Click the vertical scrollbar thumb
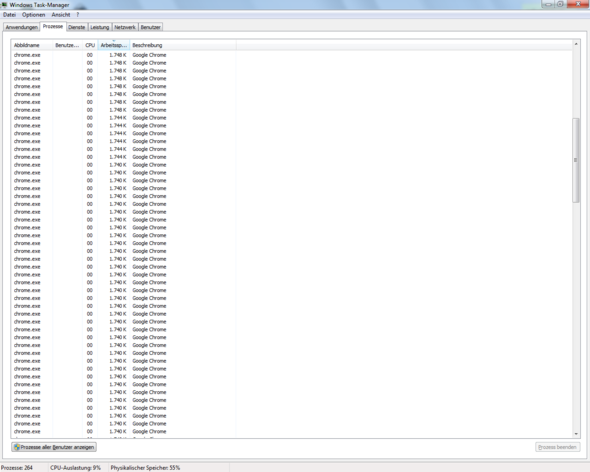 (576, 160)
